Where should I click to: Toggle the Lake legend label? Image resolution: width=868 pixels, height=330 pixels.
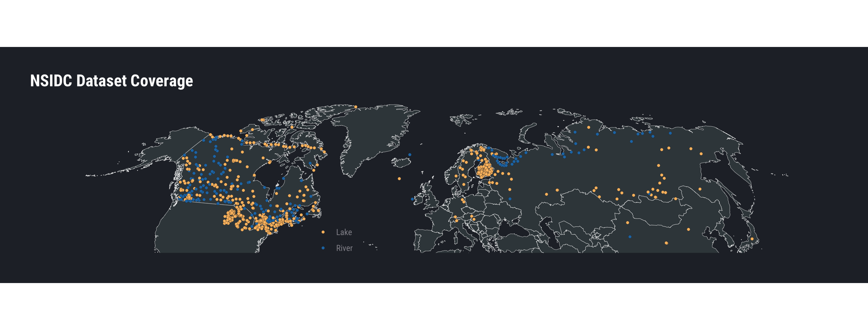(x=344, y=232)
